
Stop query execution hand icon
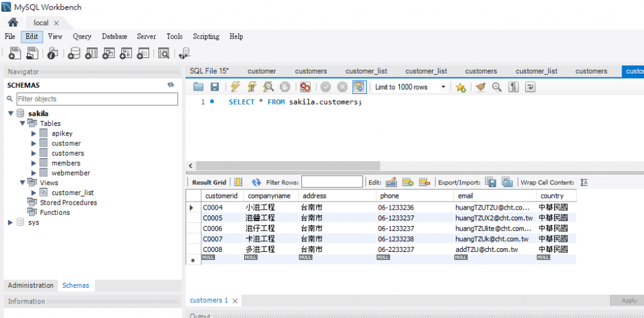(285, 87)
